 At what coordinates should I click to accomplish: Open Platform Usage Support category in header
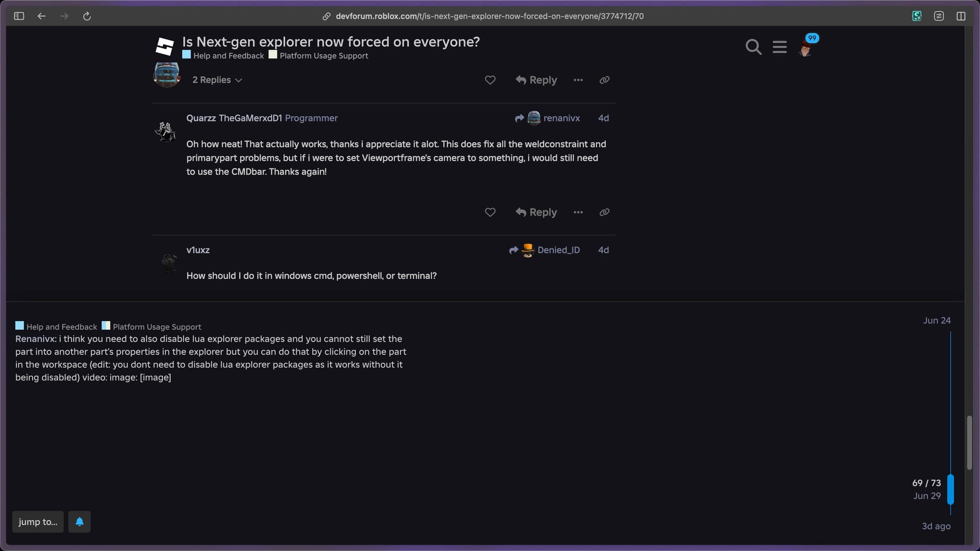(x=324, y=56)
